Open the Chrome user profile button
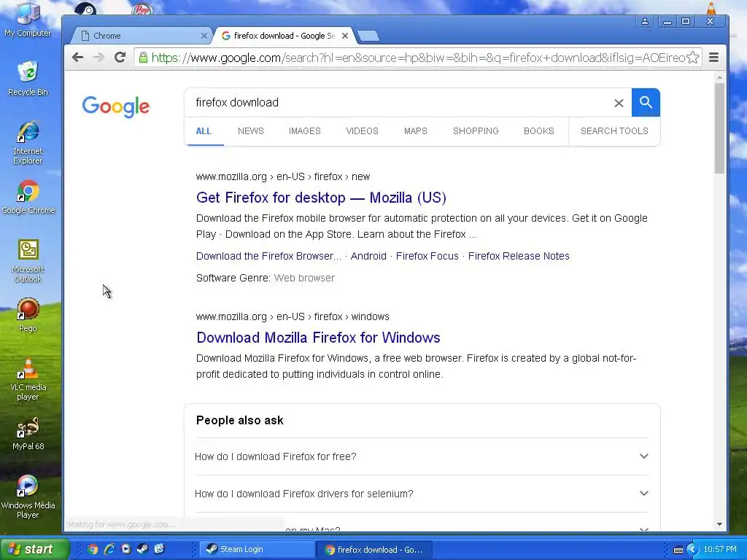The width and height of the screenshot is (747, 560). 645,21
